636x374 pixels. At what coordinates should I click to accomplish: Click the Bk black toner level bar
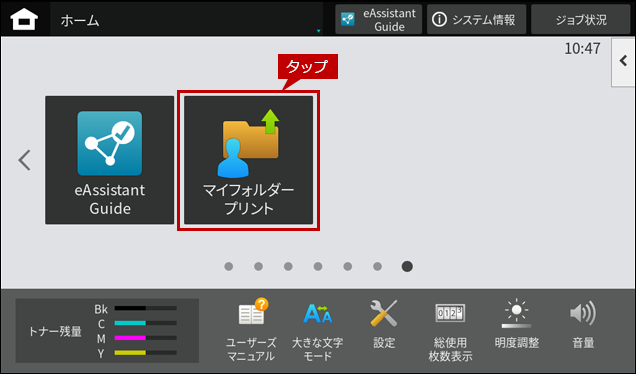click(x=146, y=308)
